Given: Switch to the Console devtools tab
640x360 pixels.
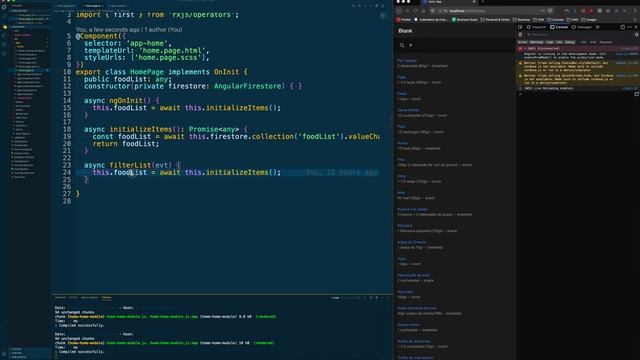Looking at the screenshot, I should point(559,27).
